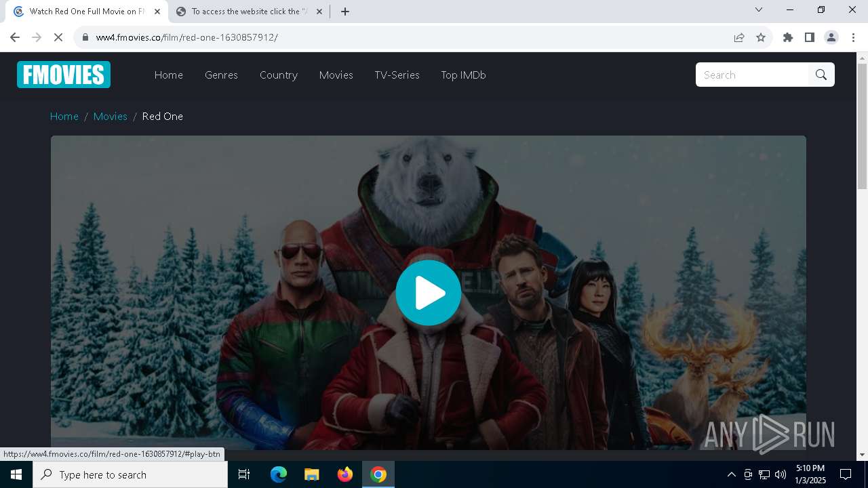Restore down the Chrome window
The height and width of the screenshot is (488, 868).
pyautogui.click(x=821, y=9)
